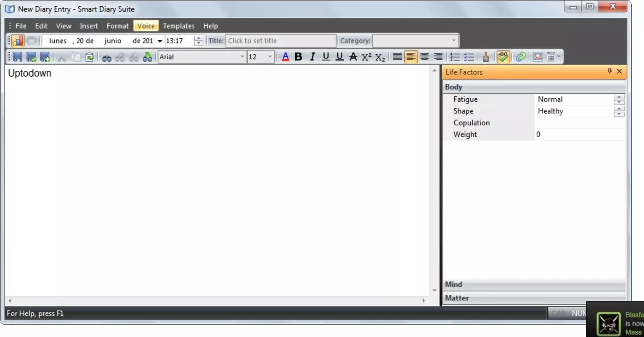Screen dimensions: 644x337
Task: Justify the paragraph text
Action: tap(397, 57)
